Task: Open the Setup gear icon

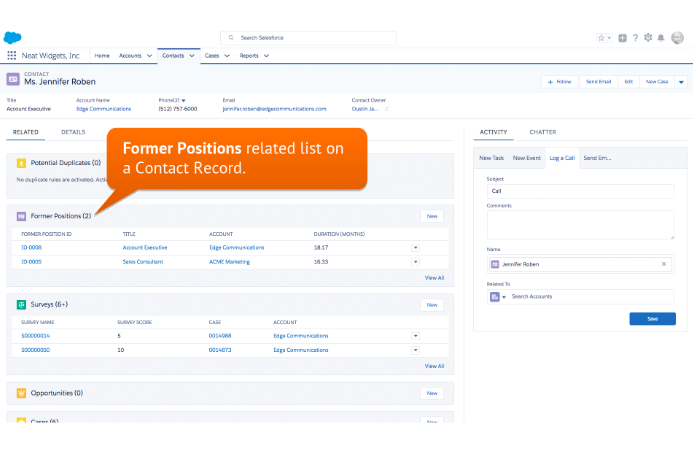Action: (x=648, y=38)
